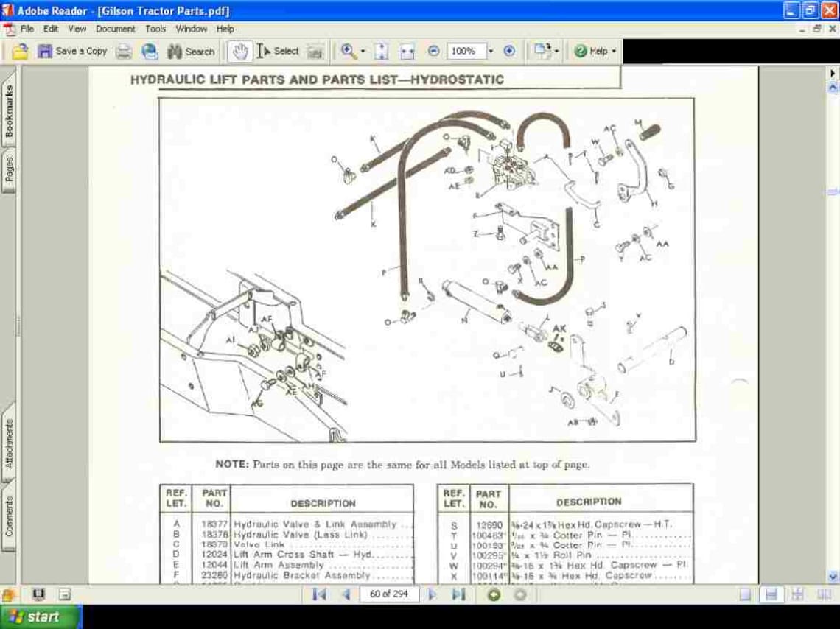Expand the Help button dropdown arrow
This screenshot has width=840, height=629.
[614, 52]
